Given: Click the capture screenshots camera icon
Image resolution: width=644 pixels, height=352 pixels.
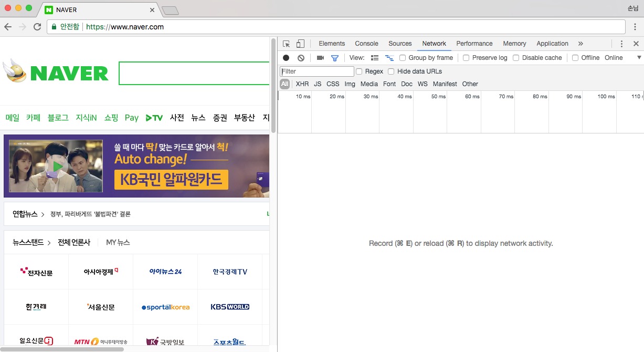Looking at the screenshot, I should [x=320, y=58].
